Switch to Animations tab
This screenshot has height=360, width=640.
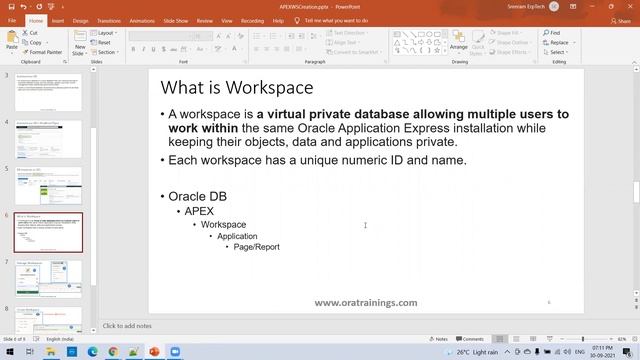(x=142, y=21)
